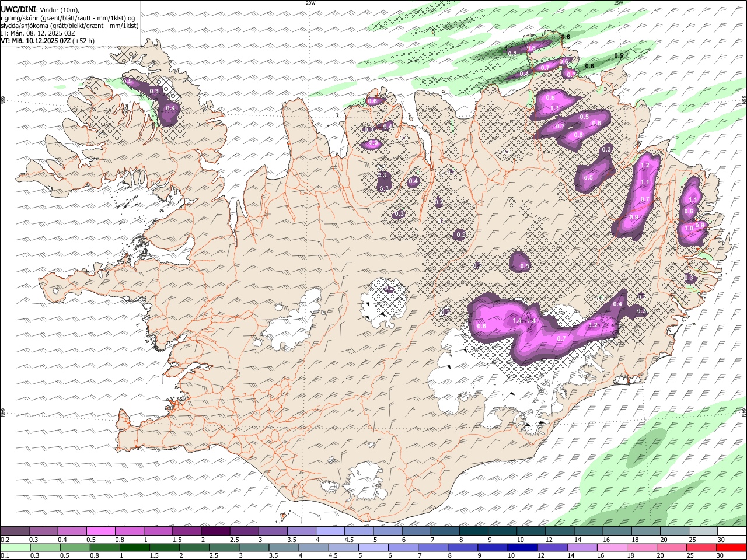747x560 pixels.
Task: Click the darkest purple 2 swatch in top legend row
Action: click(215, 531)
